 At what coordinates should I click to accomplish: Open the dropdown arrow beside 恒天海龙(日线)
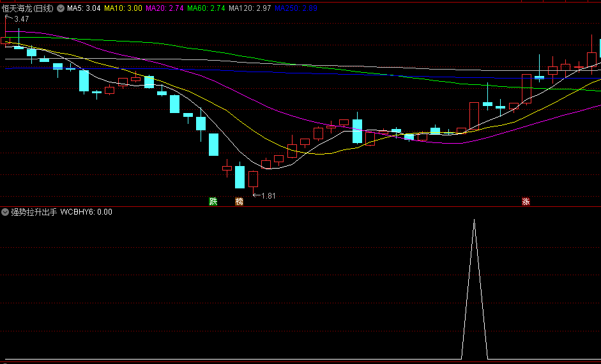(x=61, y=8)
